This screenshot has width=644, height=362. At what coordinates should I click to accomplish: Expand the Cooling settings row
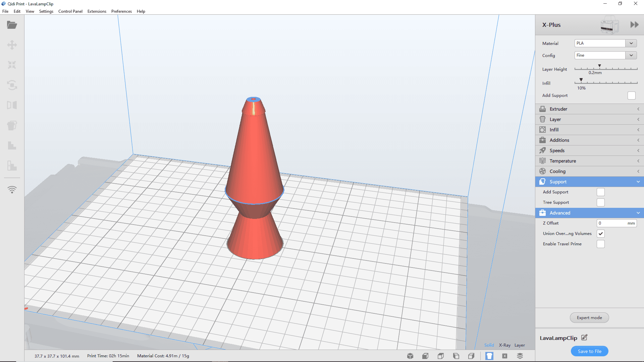coord(589,171)
